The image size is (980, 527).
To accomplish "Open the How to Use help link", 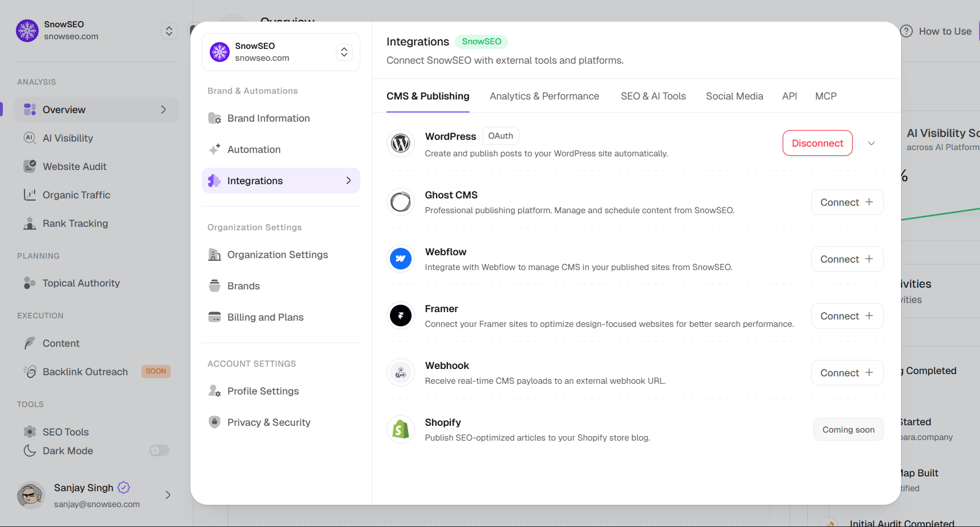I will (936, 31).
